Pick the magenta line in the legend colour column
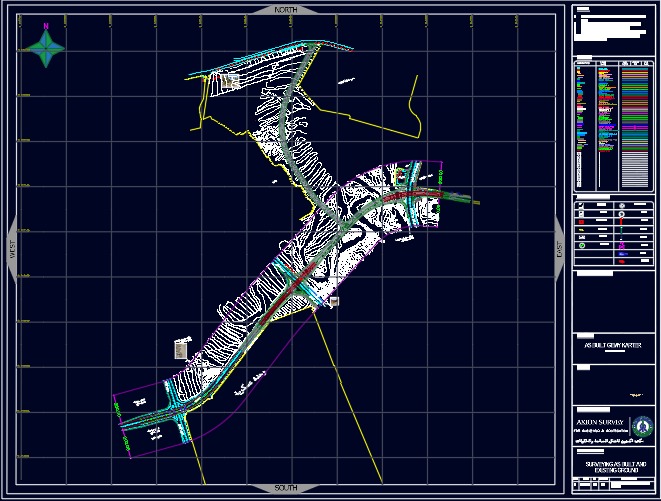Screen dimensions: 661x501 pyautogui.click(x=635, y=127)
